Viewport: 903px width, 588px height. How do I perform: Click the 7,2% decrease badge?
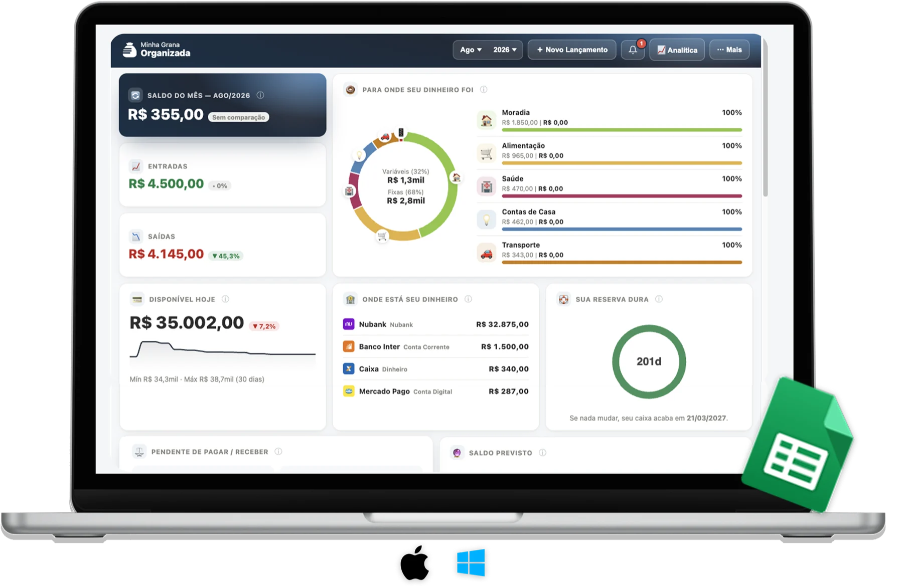264,326
